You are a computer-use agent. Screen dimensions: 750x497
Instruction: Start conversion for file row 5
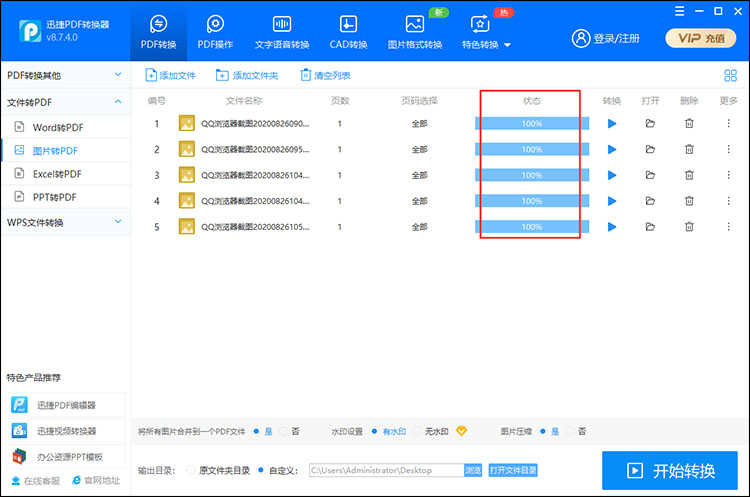point(612,227)
